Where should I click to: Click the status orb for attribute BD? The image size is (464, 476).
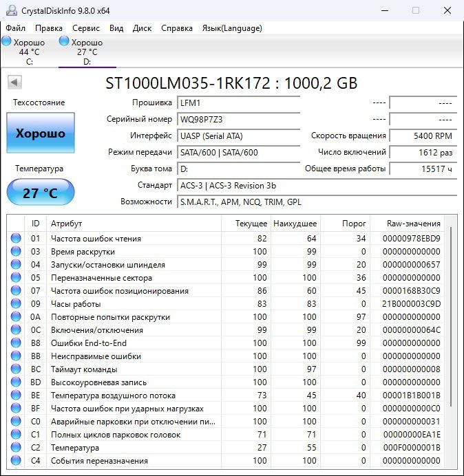(16, 382)
